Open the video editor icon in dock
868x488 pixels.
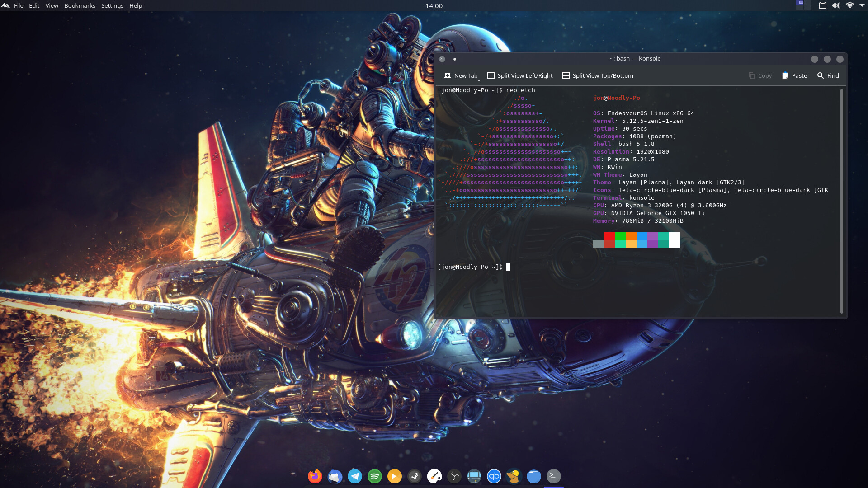[x=474, y=476]
